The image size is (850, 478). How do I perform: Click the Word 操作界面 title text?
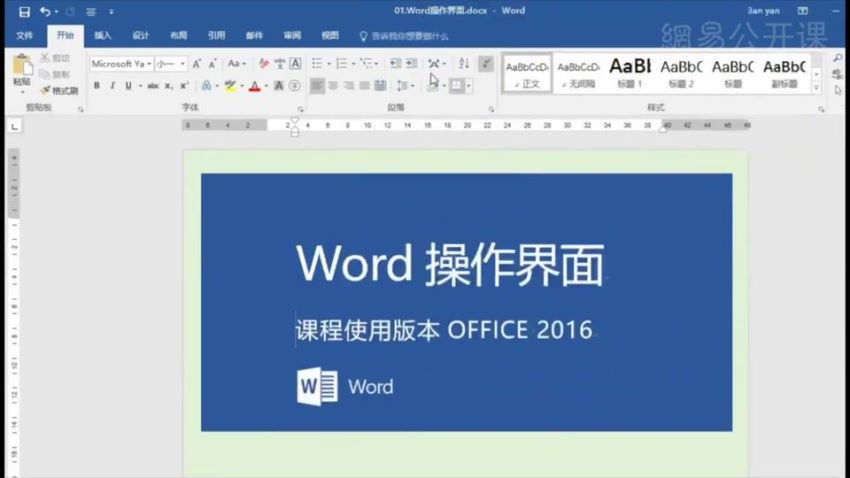coord(450,264)
